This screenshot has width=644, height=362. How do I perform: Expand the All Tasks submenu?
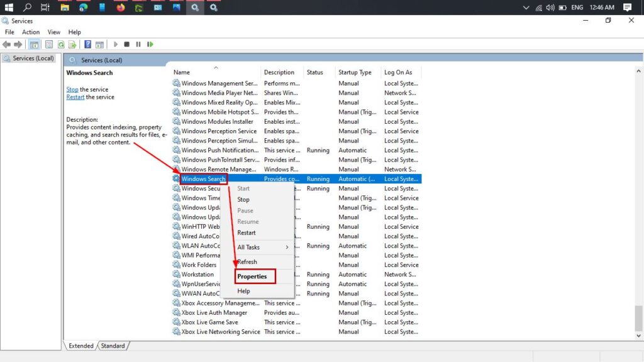257,247
